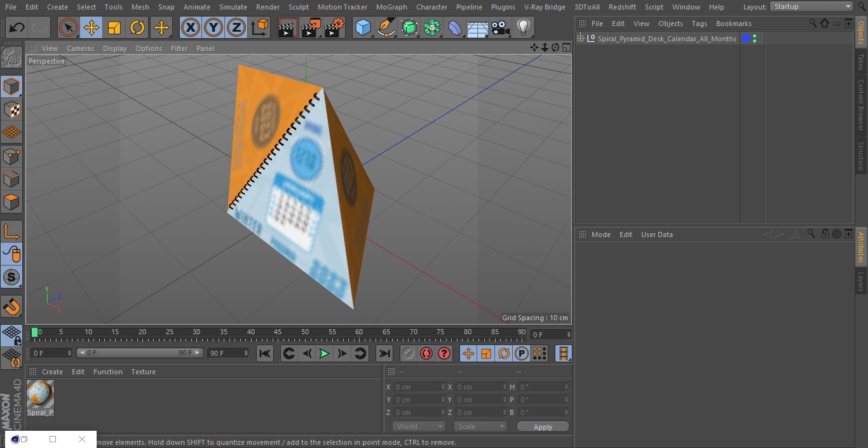
Task: Toggle Z axis lock
Action: (236, 27)
